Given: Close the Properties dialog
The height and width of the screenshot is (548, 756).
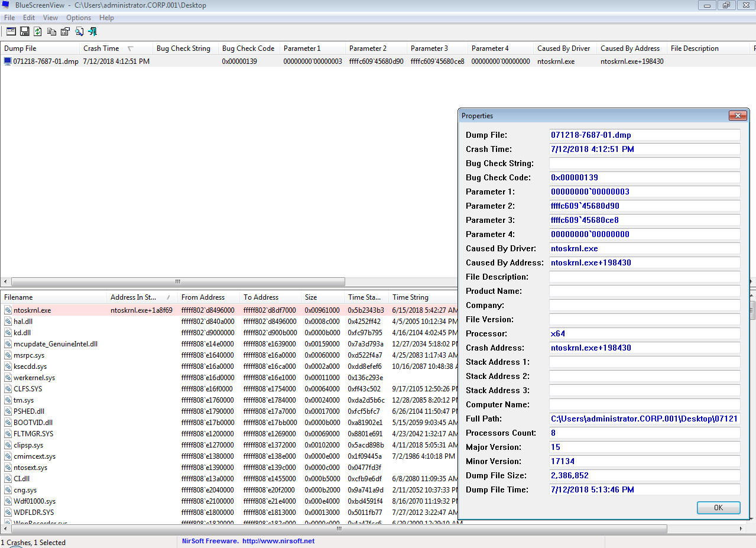Looking at the screenshot, I should click(x=737, y=115).
